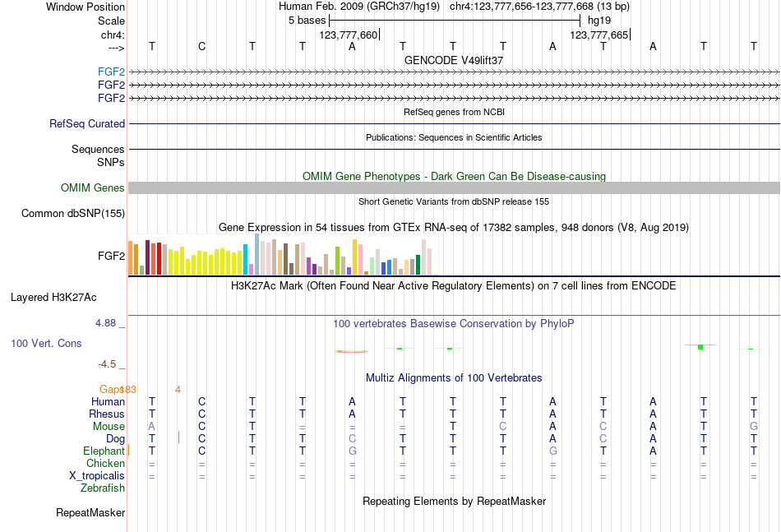Viewport: 781px width, 532px height.
Task: Click the OMIM Gene Phenotypes green title
Action: tap(454, 176)
